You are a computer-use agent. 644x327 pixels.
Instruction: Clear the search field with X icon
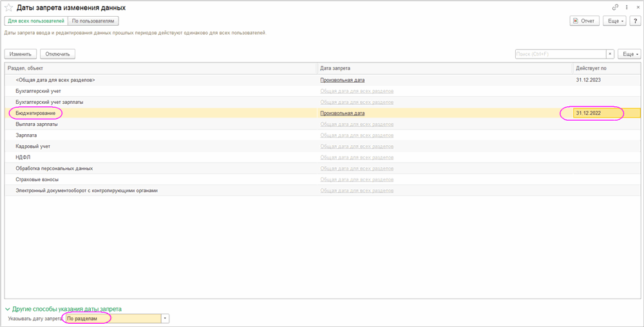[x=610, y=54]
